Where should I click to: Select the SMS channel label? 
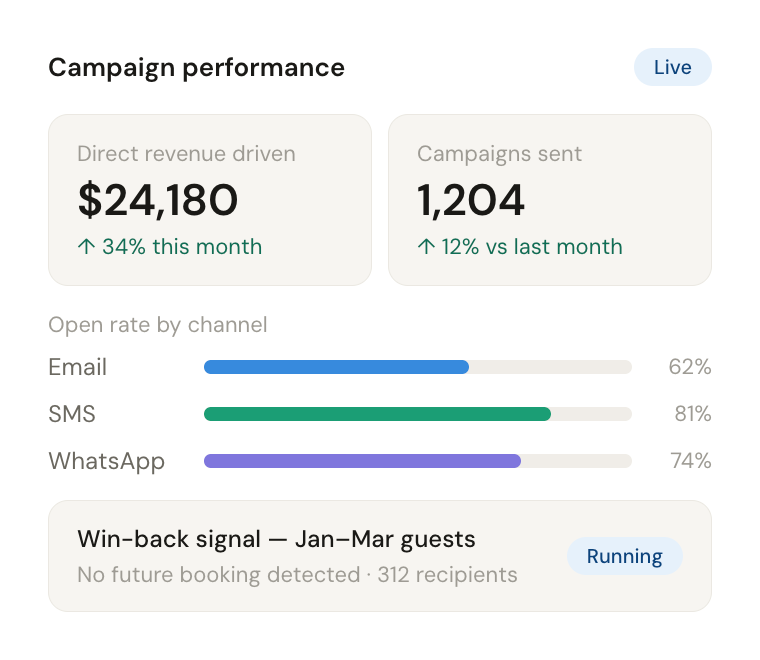[x=72, y=414]
